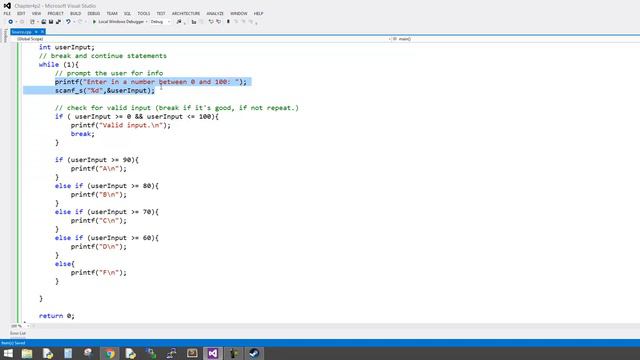640x360 pixels.
Task: Click the '// prompt the user for info' comment
Action: pyautogui.click(x=109, y=73)
